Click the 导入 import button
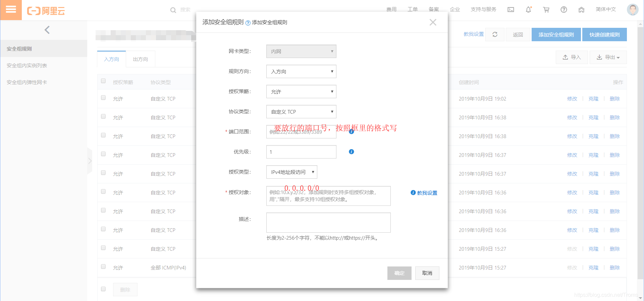The height and width of the screenshot is (301, 644). [572, 57]
